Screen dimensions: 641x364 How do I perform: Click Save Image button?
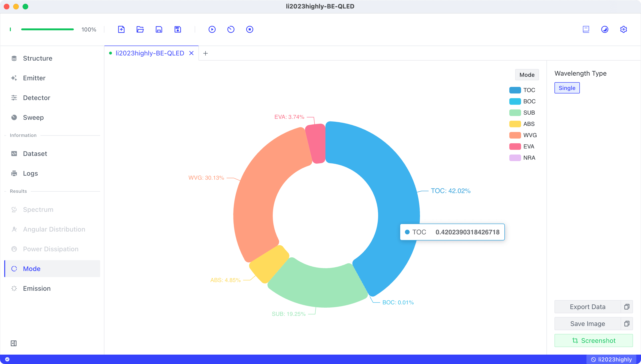pos(587,324)
